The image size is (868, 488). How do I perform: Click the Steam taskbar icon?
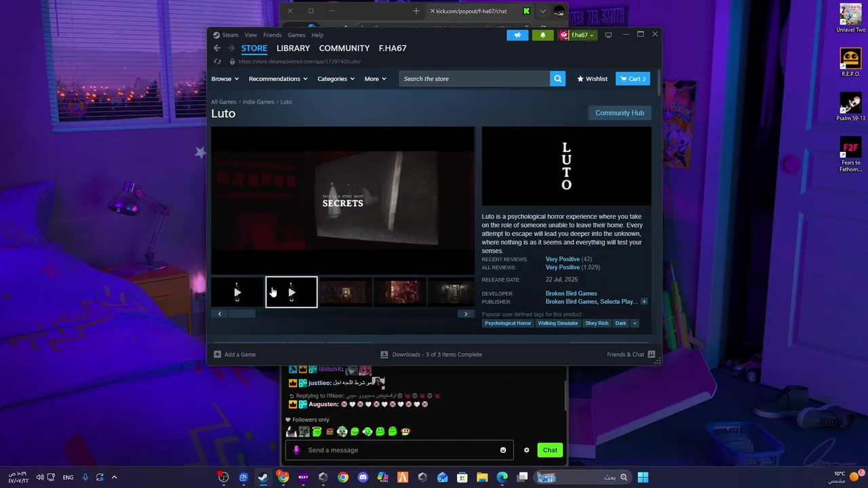pos(263,477)
